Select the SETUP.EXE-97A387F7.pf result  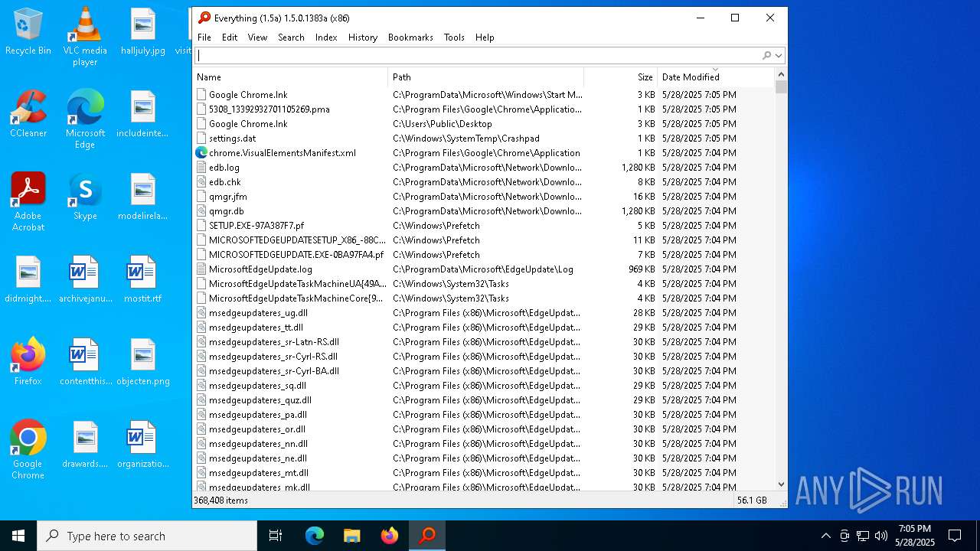click(484, 226)
